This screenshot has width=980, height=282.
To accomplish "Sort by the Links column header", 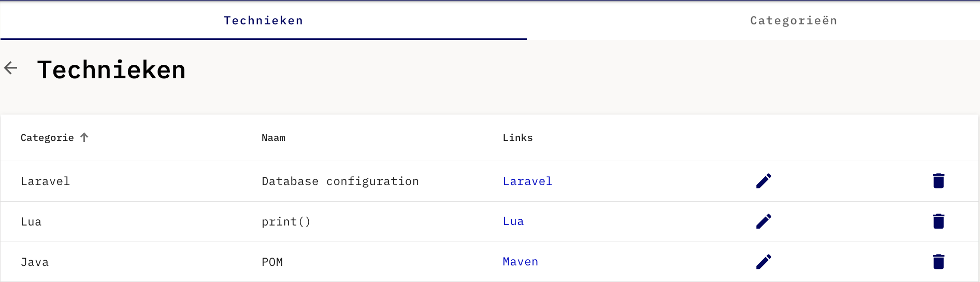I will click(517, 137).
